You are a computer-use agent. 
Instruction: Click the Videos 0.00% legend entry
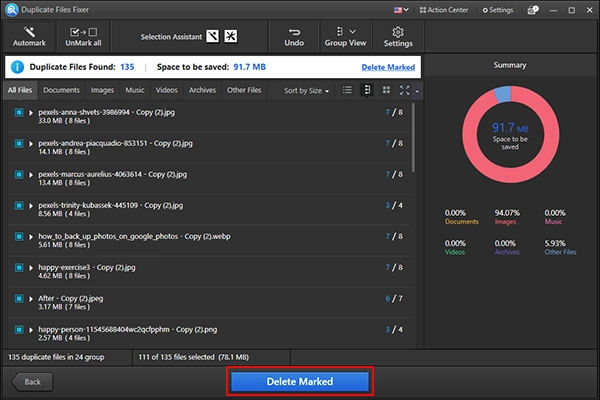(x=455, y=248)
